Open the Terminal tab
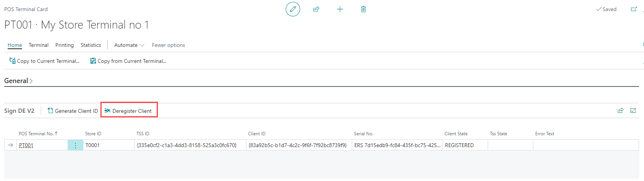Viewport: 644px width, 181px height. (x=39, y=45)
